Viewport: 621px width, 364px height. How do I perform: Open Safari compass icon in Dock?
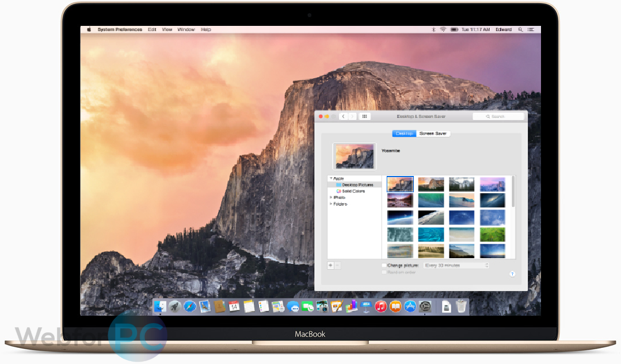190,306
